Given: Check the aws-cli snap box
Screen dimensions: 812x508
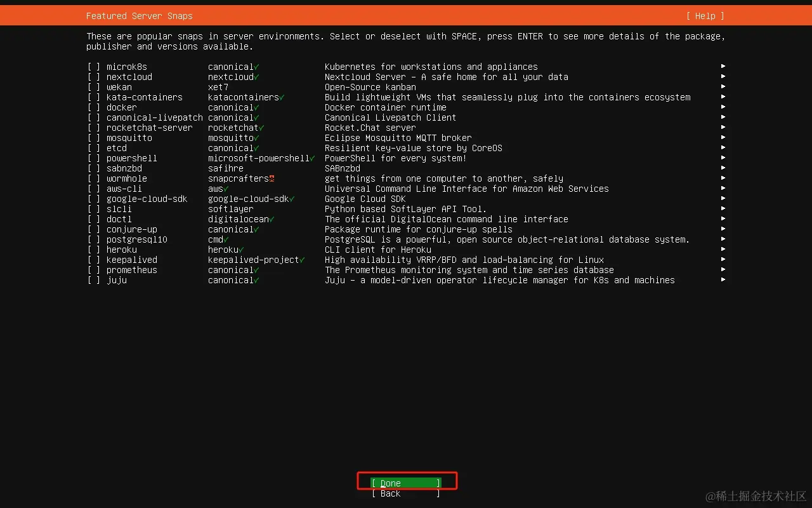Looking at the screenshot, I should [x=94, y=189].
